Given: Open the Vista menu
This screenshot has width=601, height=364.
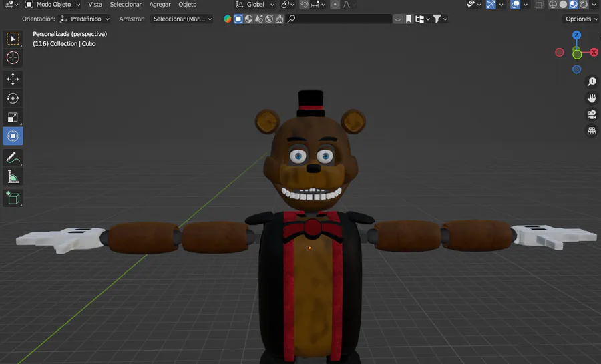Looking at the screenshot, I should (95, 5).
